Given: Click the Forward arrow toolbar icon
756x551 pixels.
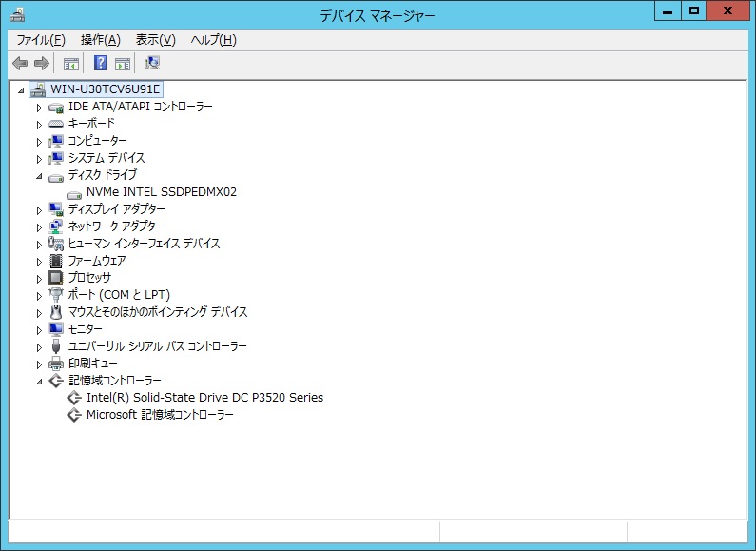Looking at the screenshot, I should click(x=41, y=64).
